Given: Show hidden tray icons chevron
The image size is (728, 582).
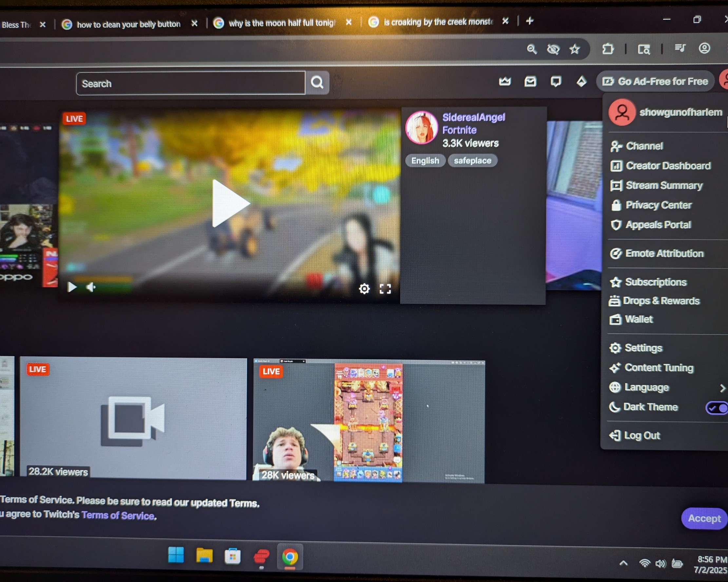Looking at the screenshot, I should coord(624,563).
